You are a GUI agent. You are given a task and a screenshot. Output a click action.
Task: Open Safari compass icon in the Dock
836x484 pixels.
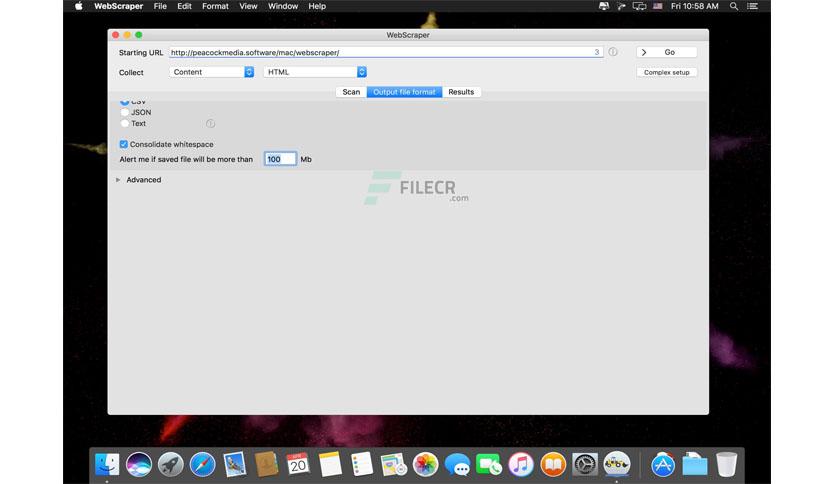(203, 464)
